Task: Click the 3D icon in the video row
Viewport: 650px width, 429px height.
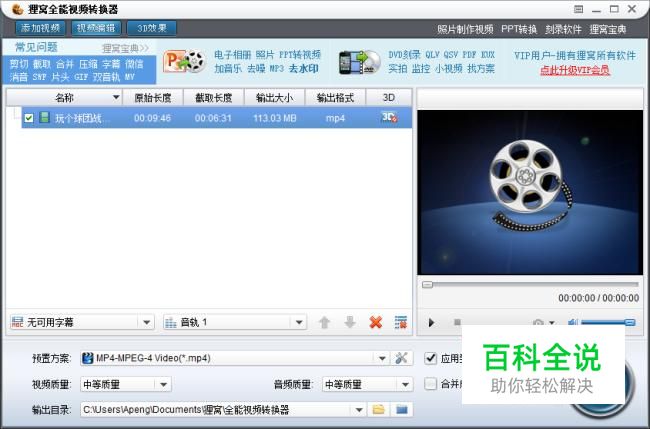Action: [x=389, y=118]
